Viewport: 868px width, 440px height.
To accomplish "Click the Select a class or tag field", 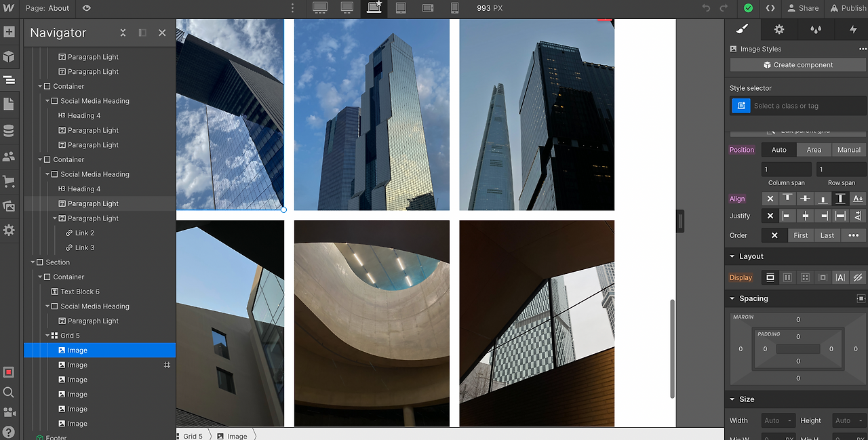I will coord(808,106).
